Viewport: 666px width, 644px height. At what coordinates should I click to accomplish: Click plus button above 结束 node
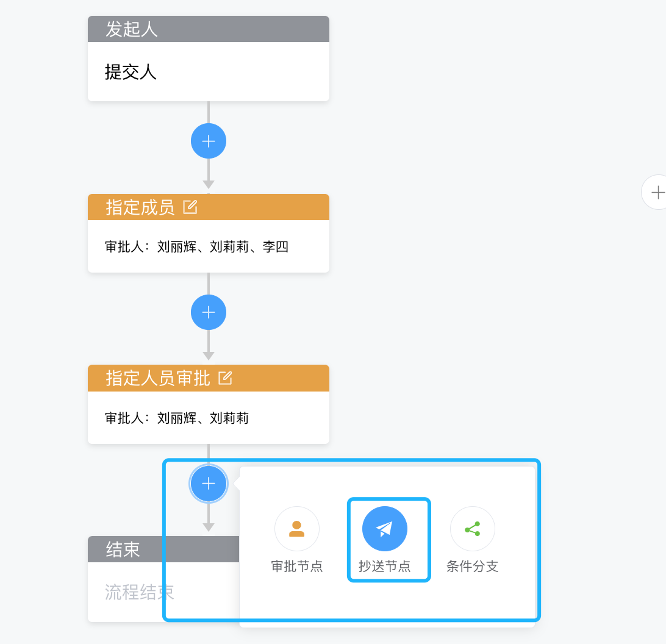[x=208, y=484]
